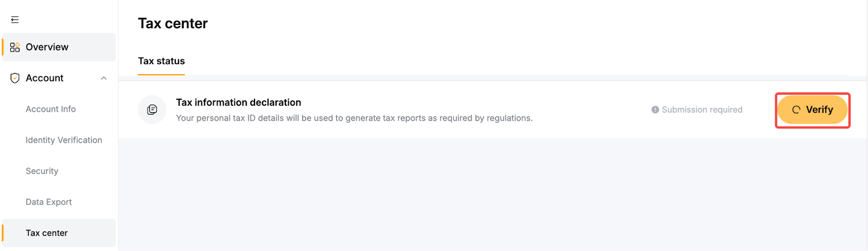Open Account Info in sidebar
The image size is (868, 251).
tap(50, 109)
